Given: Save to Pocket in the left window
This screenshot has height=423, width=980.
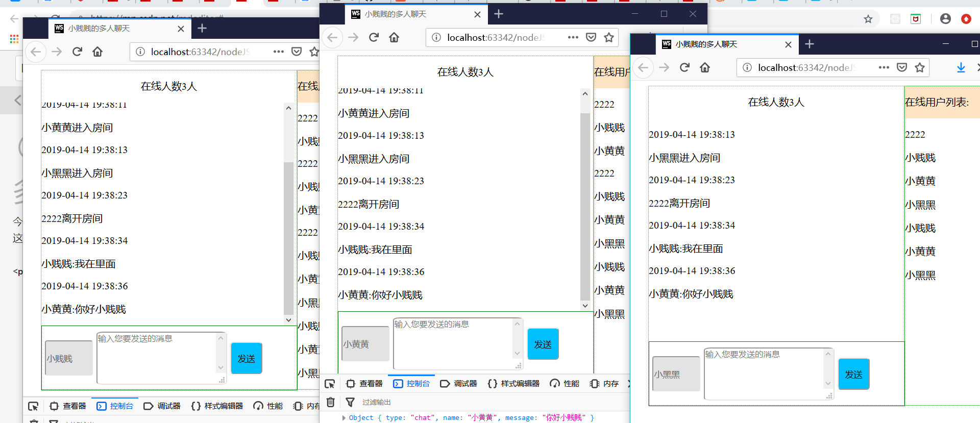Looking at the screenshot, I should [x=297, y=52].
